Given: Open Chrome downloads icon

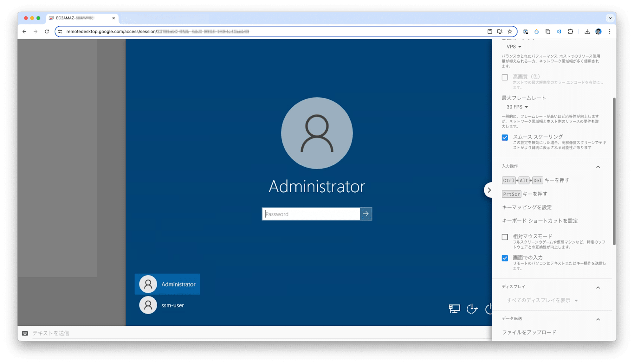Looking at the screenshot, I should tap(587, 31).
